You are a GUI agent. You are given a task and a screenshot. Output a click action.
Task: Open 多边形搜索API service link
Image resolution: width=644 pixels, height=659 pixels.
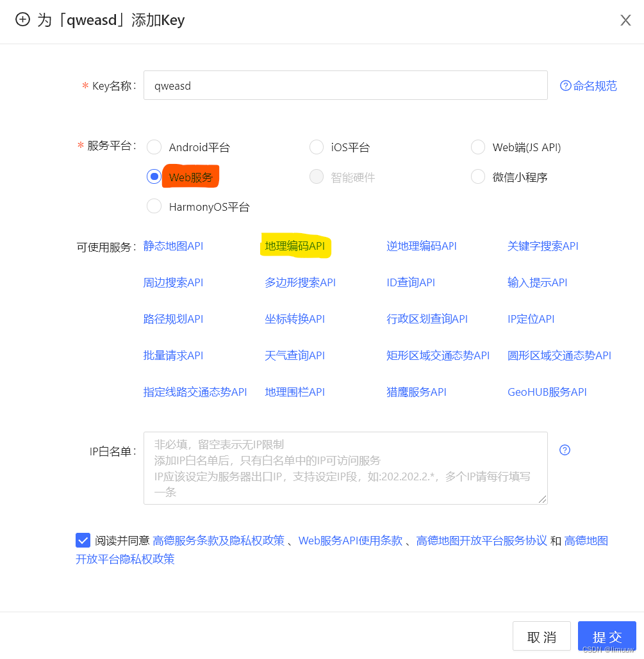coord(301,282)
